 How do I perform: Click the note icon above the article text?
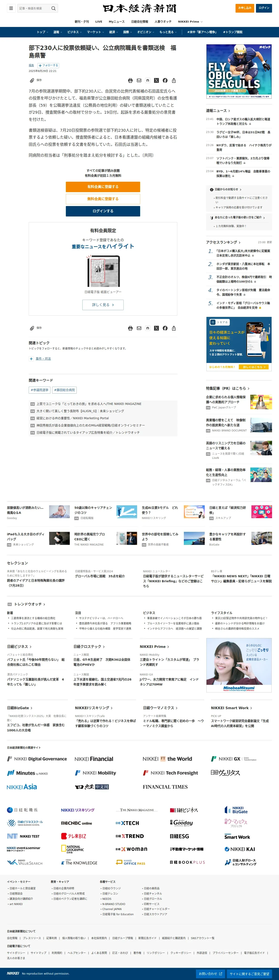pos(148,80)
